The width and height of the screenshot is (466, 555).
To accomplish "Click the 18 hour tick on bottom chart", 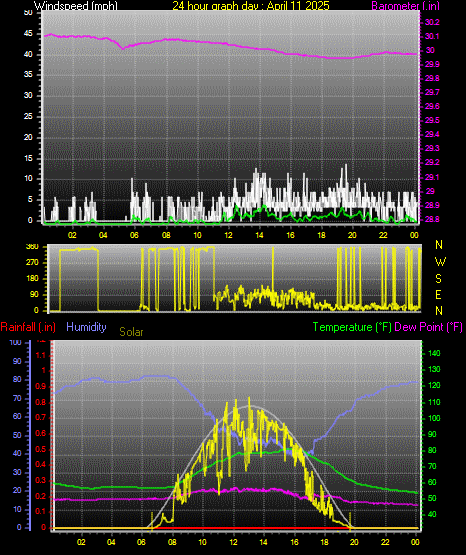I will [324, 542].
